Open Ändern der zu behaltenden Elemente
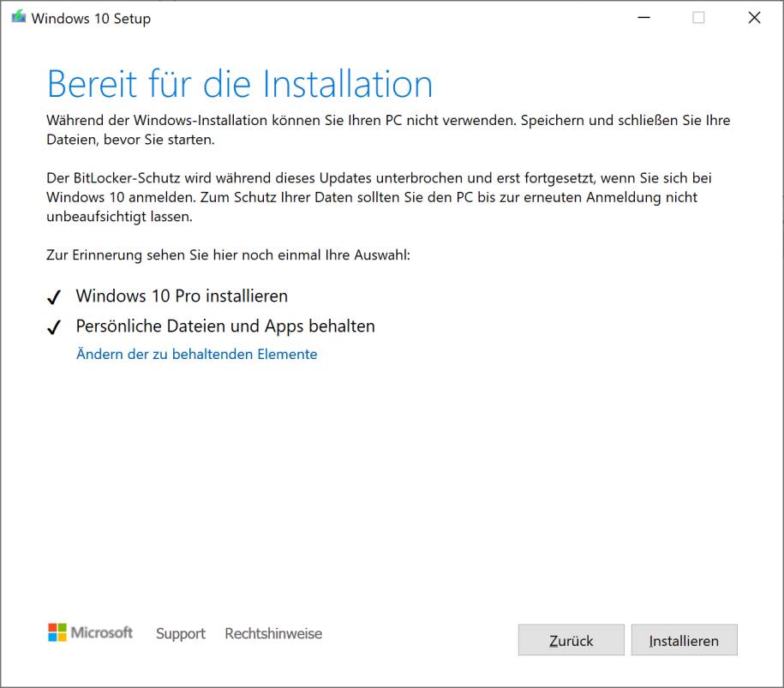This screenshot has width=784, height=688. click(x=196, y=354)
